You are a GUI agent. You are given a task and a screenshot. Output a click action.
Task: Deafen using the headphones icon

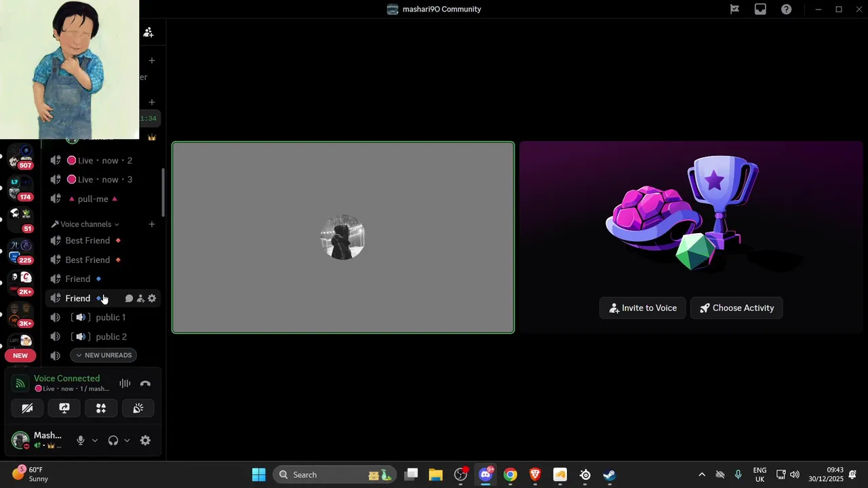tap(113, 441)
